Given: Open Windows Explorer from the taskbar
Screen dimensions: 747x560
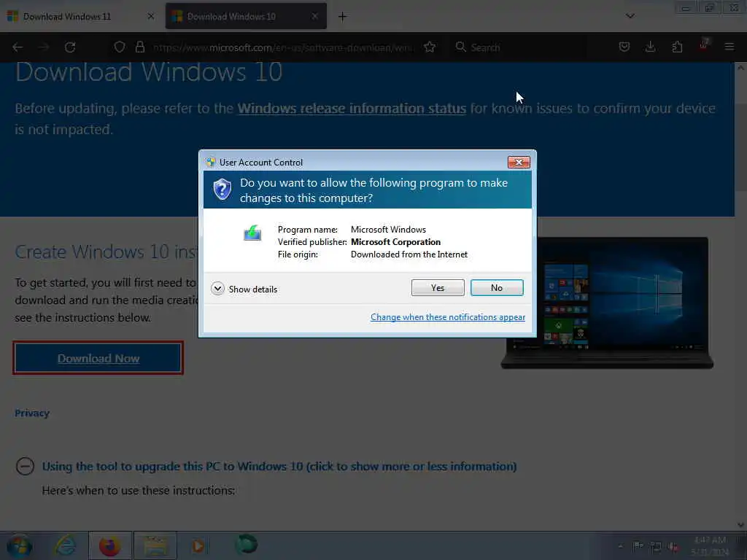Looking at the screenshot, I should (155, 545).
